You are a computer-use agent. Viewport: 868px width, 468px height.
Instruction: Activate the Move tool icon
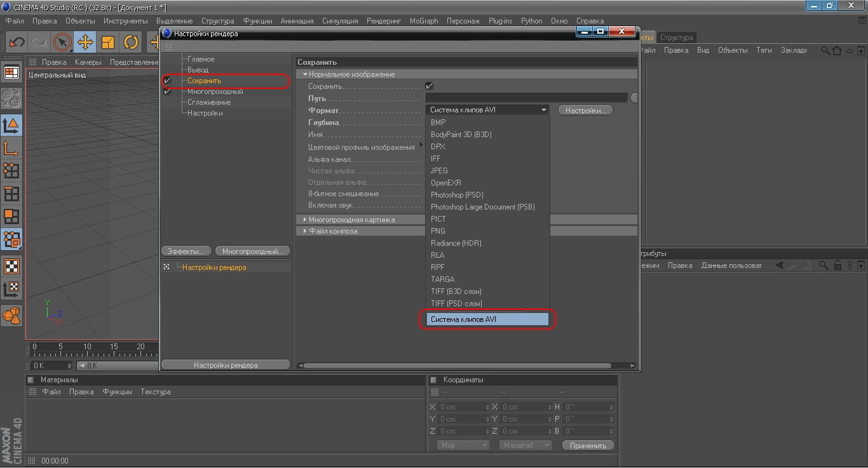pyautogui.click(x=85, y=43)
